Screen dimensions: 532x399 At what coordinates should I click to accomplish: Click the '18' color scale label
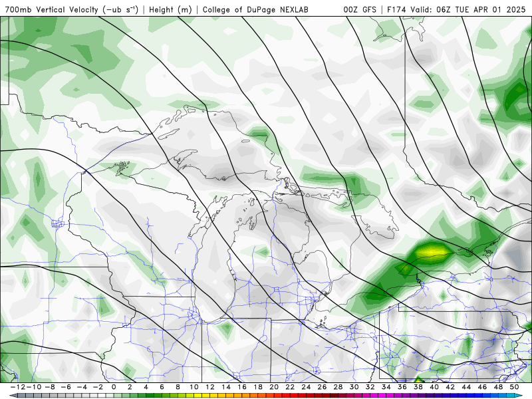pyautogui.click(x=258, y=387)
